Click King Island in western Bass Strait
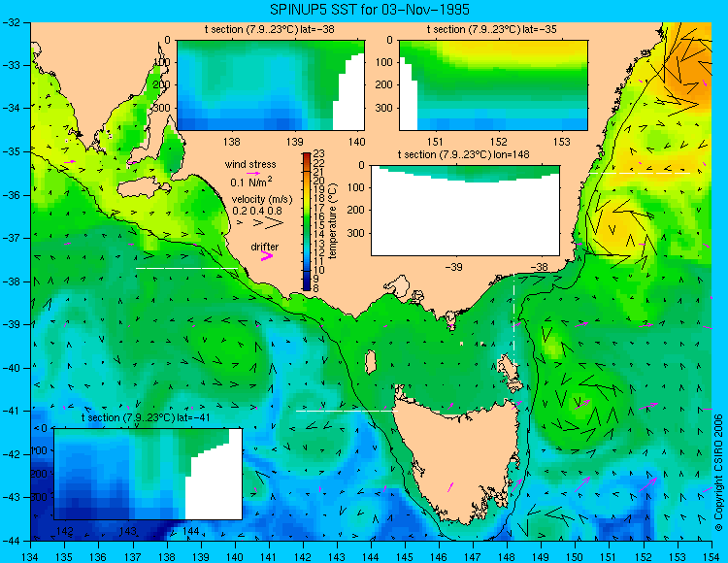This screenshot has height=563, width=728. pos(370,362)
